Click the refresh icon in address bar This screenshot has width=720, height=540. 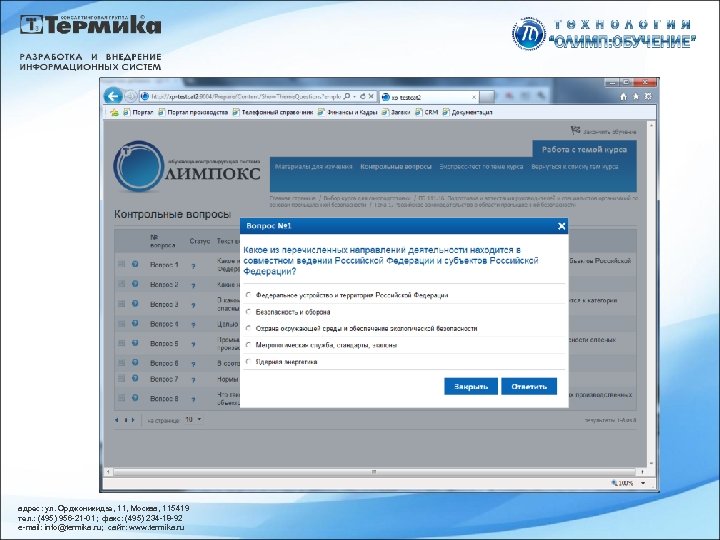363,96
